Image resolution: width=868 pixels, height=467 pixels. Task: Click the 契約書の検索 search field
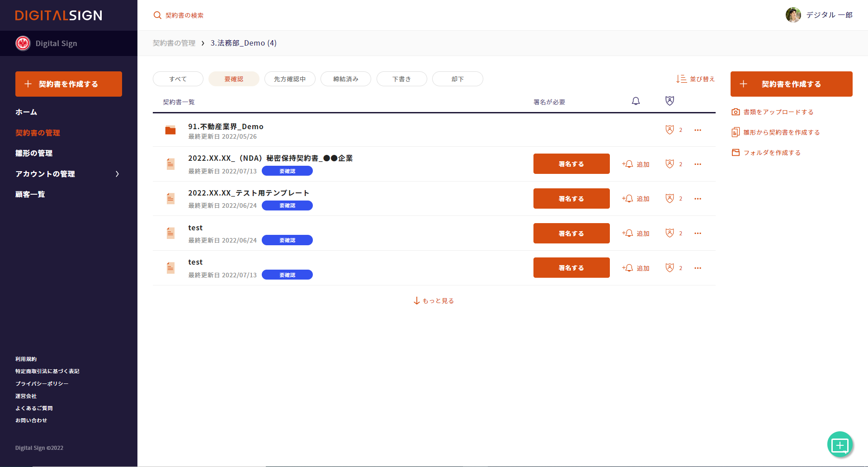click(184, 15)
